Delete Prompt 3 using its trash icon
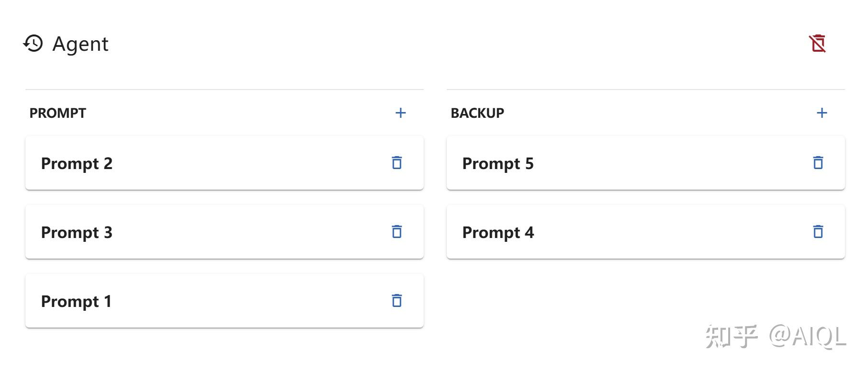Image resolution: width=868 pixels, height=374 pixels. (x=396, y=232)
